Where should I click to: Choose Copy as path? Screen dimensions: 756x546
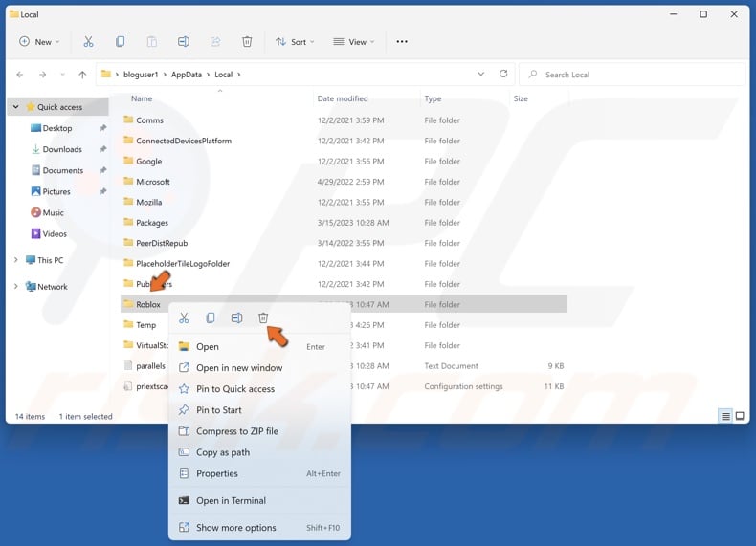coord(259,452)
